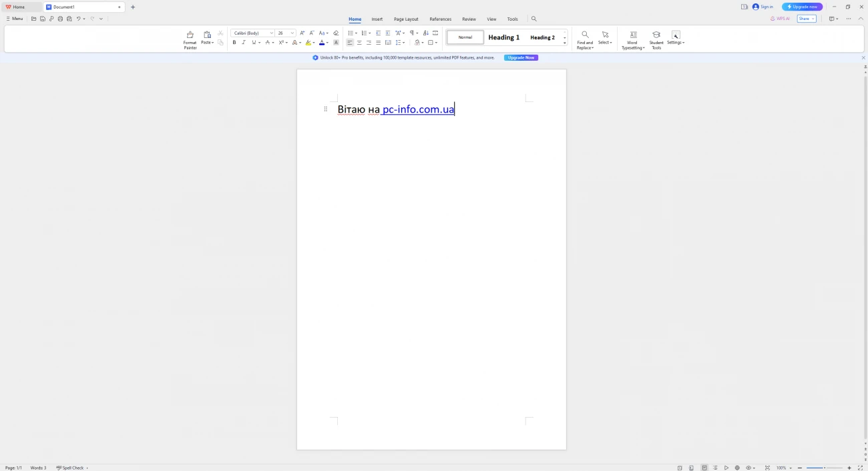Image resolution: width=868 pixels, height=471 pixels.
Task: Click the Clear Formatting eraser icon
Action: tap(336, 33)
